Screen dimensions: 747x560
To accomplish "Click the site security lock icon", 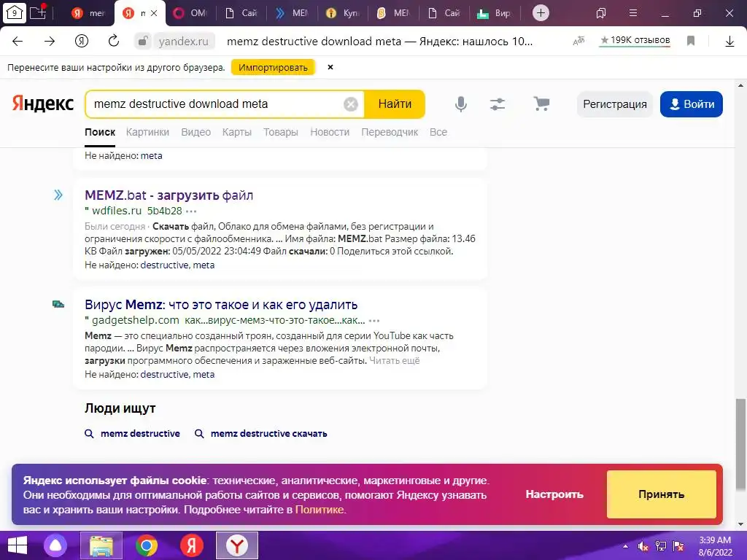I will (x=142, y=42).
